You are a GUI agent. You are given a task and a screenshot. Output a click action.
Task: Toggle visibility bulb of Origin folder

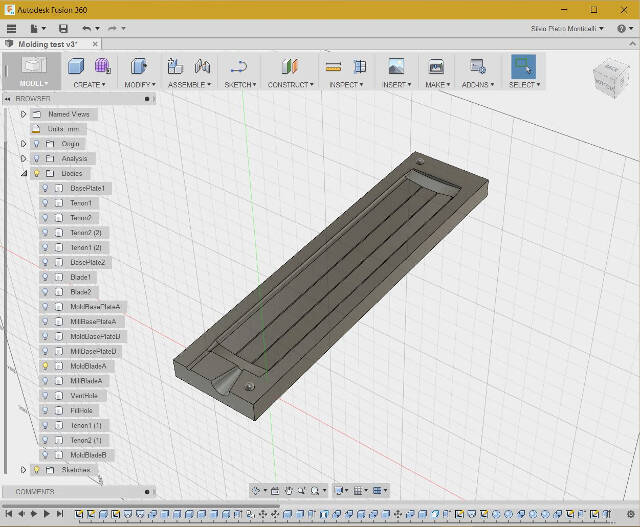coord(36,144)
